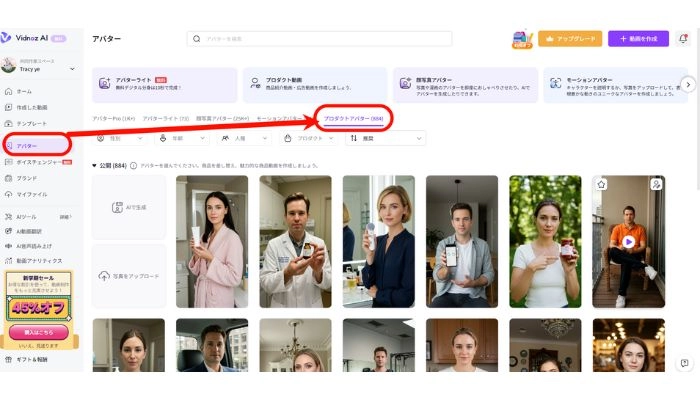700x400 pixels.
Task: Click the sale promo icon beside the upgrade button
Action: [522, 39]
